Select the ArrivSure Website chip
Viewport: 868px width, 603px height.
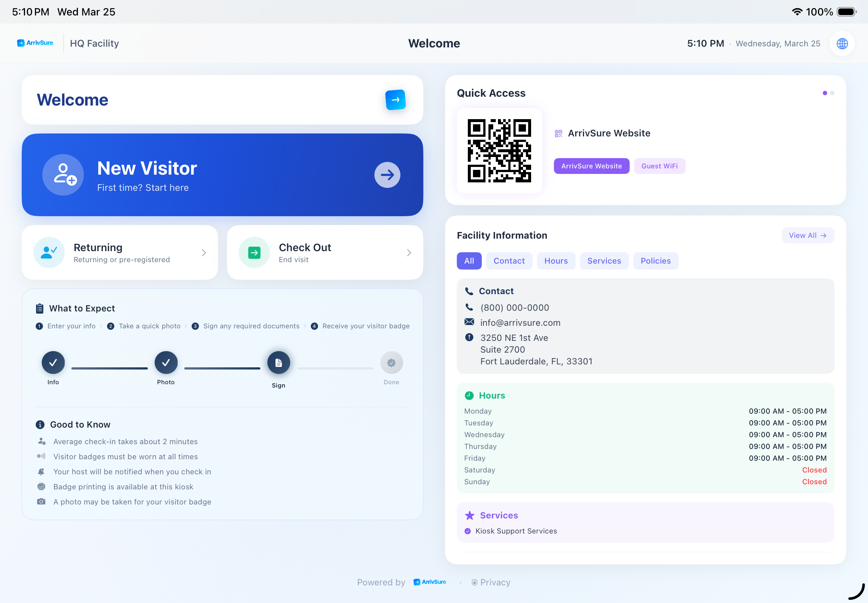coord(591,166)
